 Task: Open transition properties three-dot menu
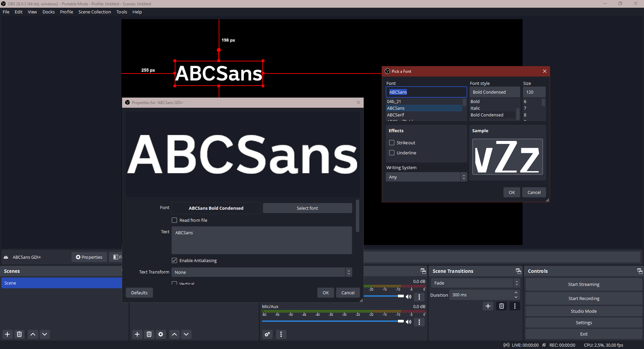coord(515,306)
